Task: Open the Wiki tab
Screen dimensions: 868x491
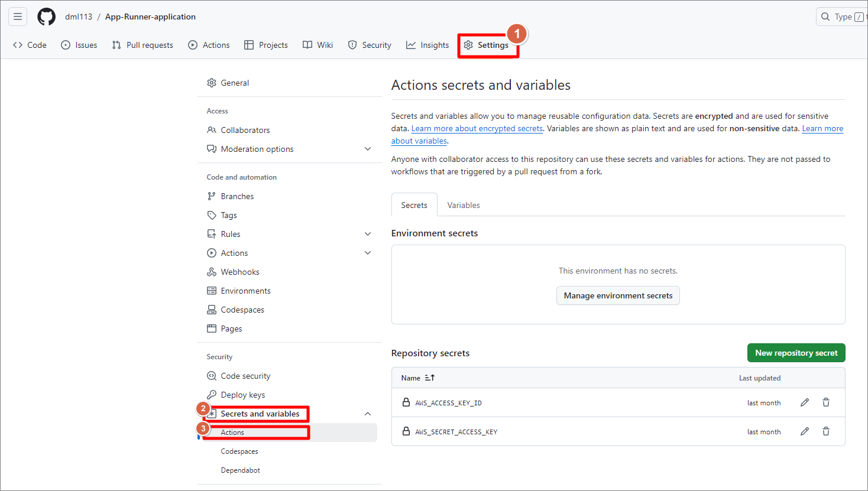Action: 318,45
